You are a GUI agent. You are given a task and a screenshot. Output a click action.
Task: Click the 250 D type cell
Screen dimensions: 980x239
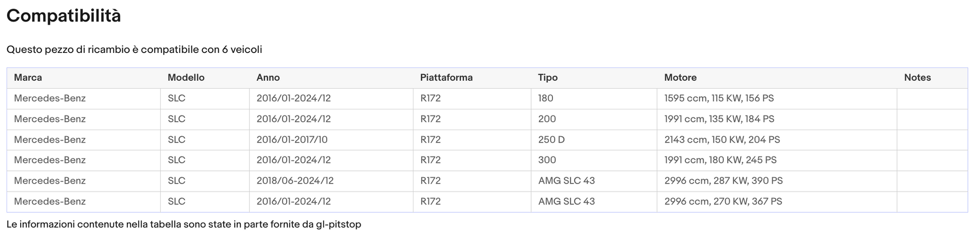(x=594, y=140)
